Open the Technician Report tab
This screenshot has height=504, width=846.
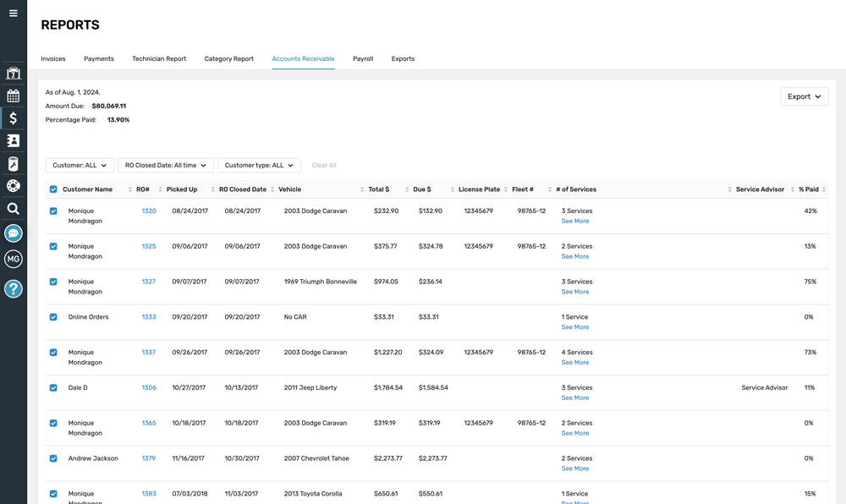coord(159,58)
